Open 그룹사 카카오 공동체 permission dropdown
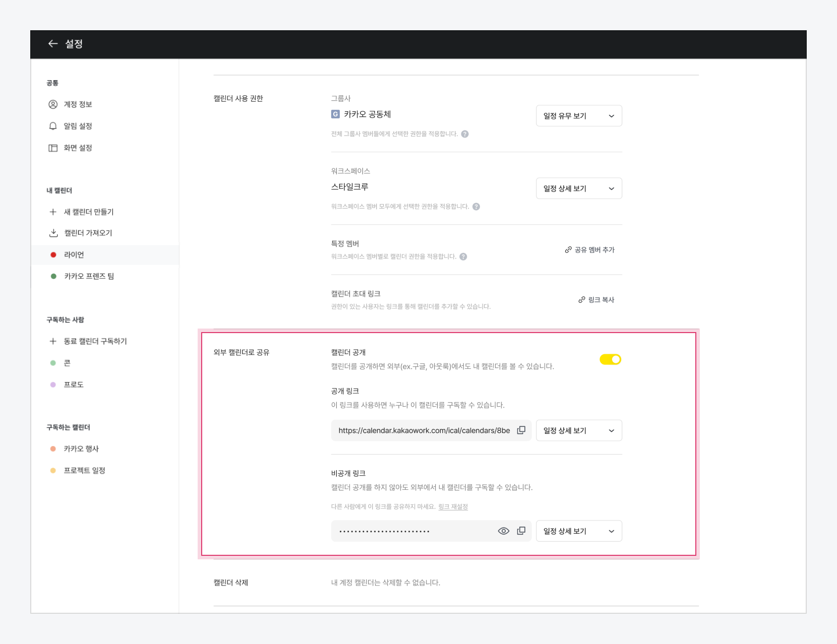The height and width of the screenshot is (644, 837). point(578,116)
